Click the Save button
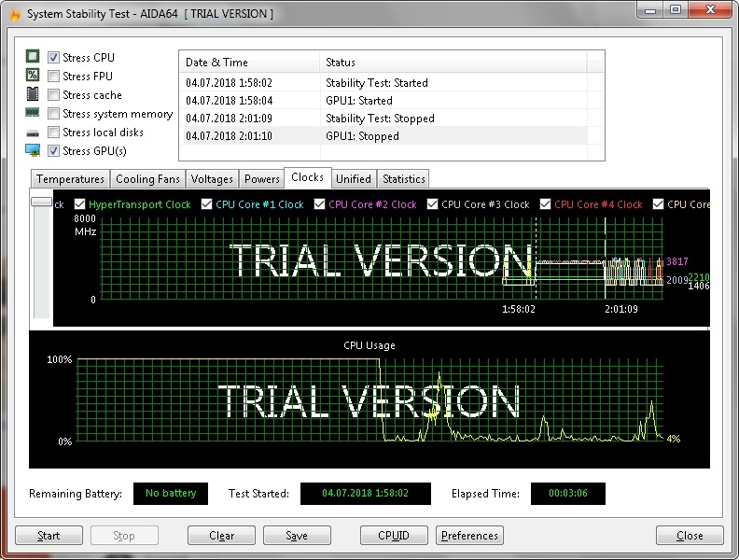This screenshot has width=739, height=560. point(297,536)
